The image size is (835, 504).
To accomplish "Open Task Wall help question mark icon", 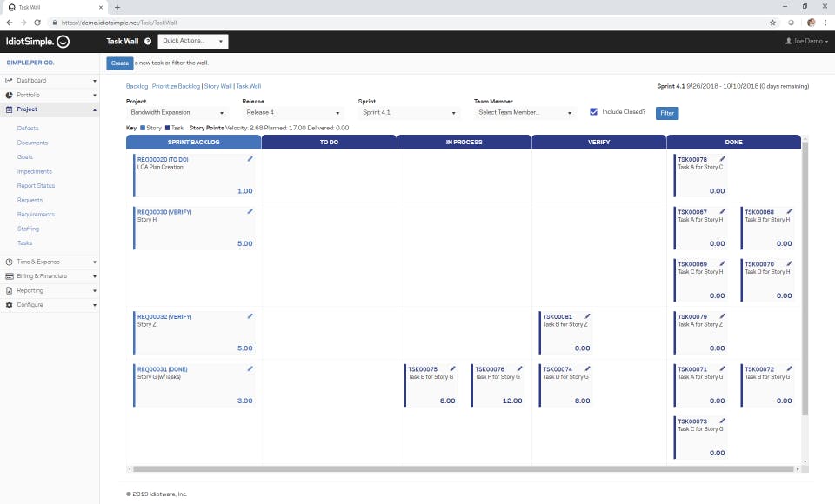I will (x=148, y=41).
